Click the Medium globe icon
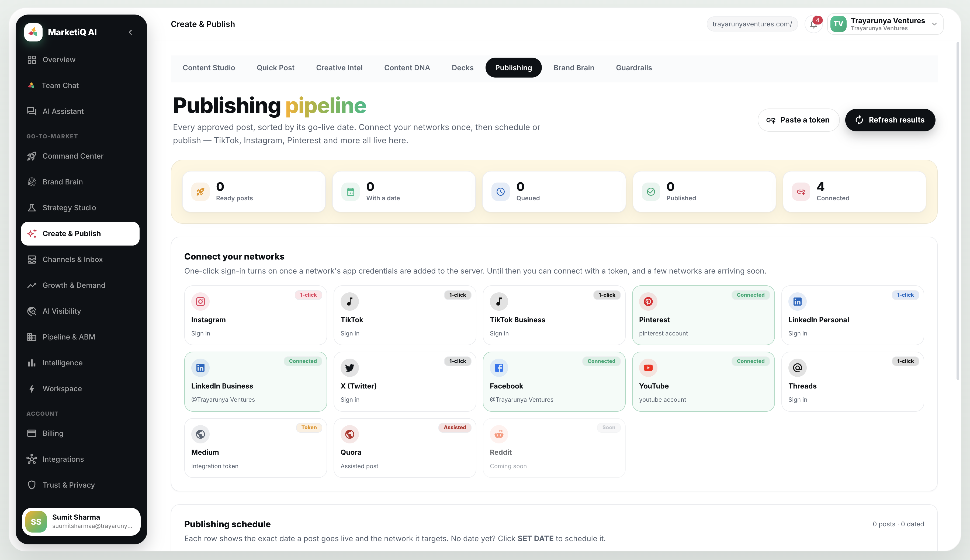 200,434
